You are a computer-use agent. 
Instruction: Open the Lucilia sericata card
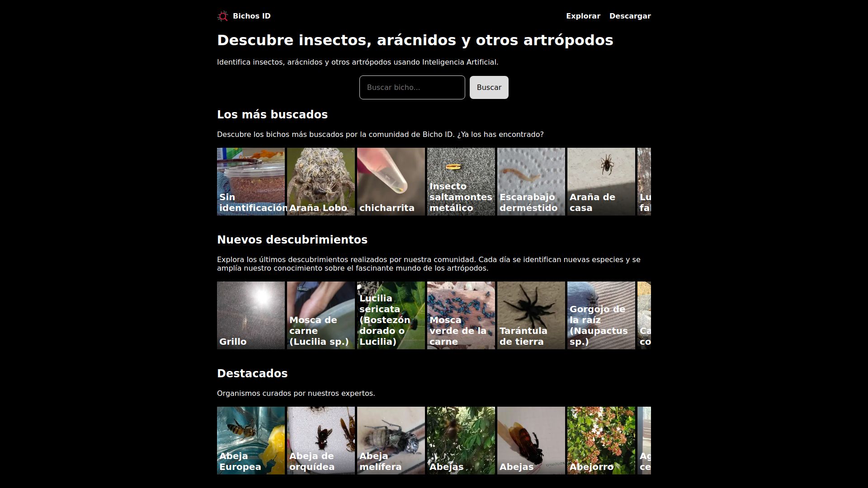[391, 315]
